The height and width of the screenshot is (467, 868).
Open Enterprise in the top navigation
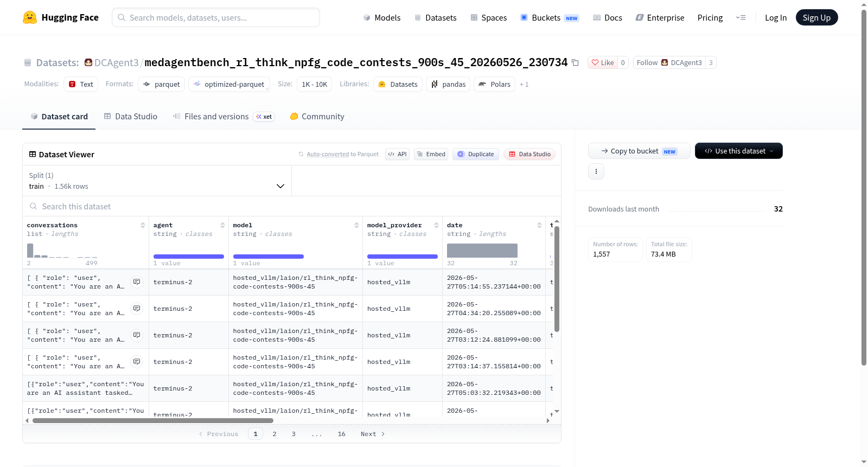660,18
